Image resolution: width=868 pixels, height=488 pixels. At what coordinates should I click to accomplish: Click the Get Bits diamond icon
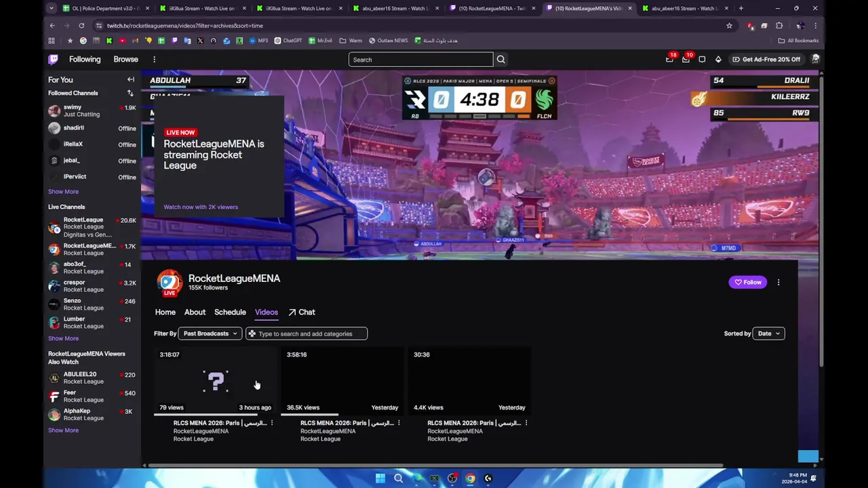[718, 60]
